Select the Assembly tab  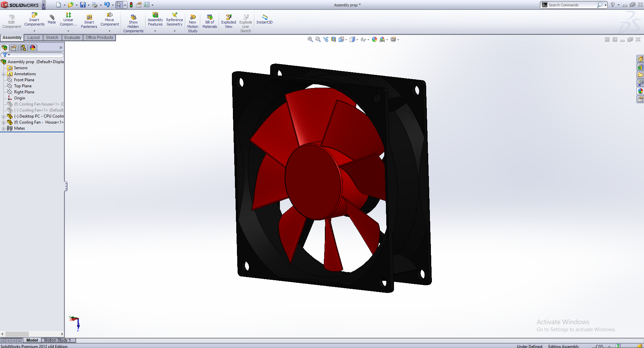click(12, 38)
